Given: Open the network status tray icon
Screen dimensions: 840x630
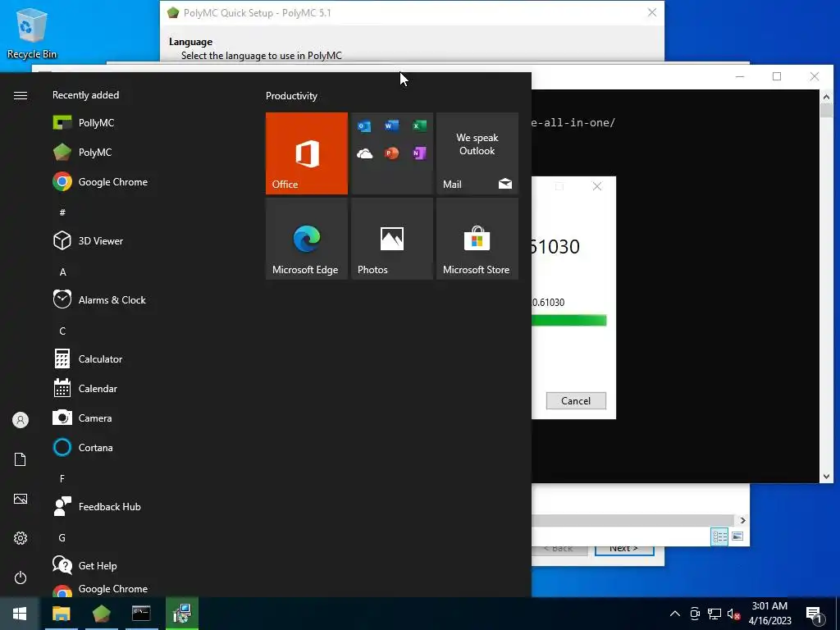Looking at the screenshot, I should [x=714, y=614].
